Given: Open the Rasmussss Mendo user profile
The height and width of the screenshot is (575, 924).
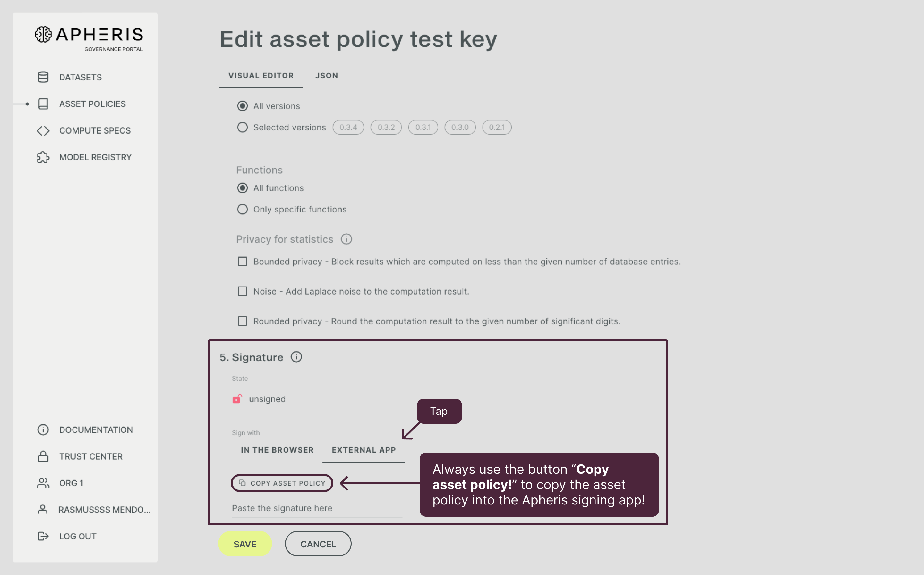Looking at the screenshot, I should tap(104, 510).
